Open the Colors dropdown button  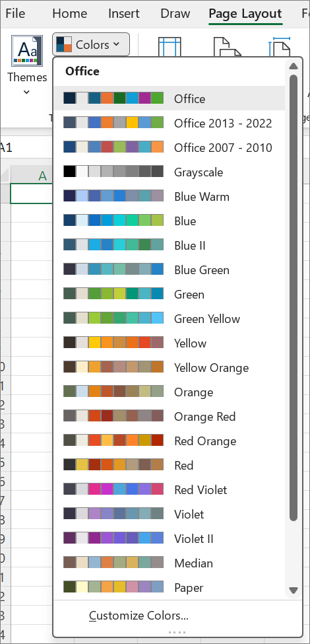coord(91,44)
